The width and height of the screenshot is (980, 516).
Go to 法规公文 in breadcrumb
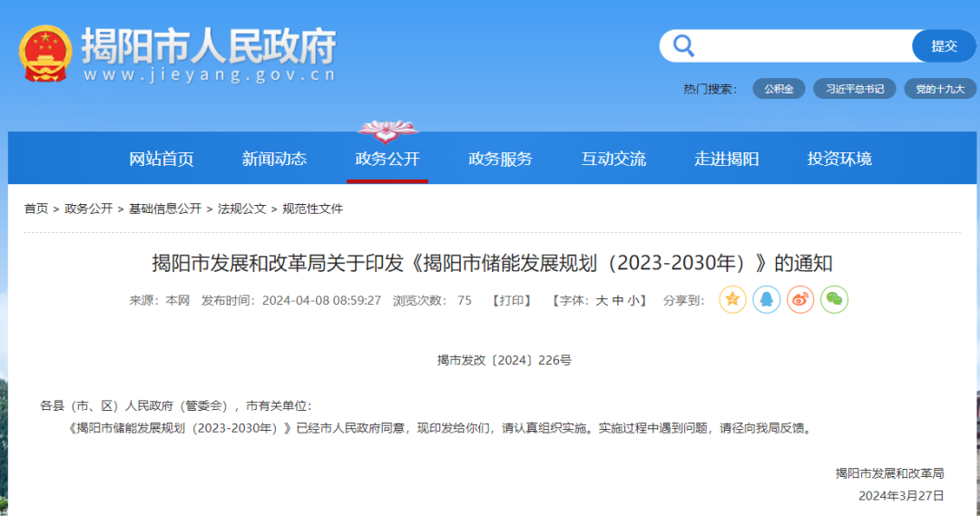(242, 209)
